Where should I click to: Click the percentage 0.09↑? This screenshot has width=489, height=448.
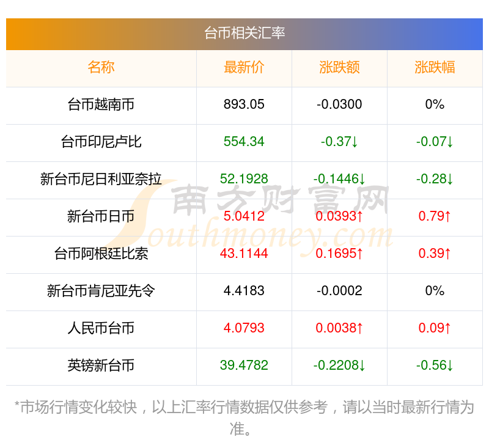(435, 328)
